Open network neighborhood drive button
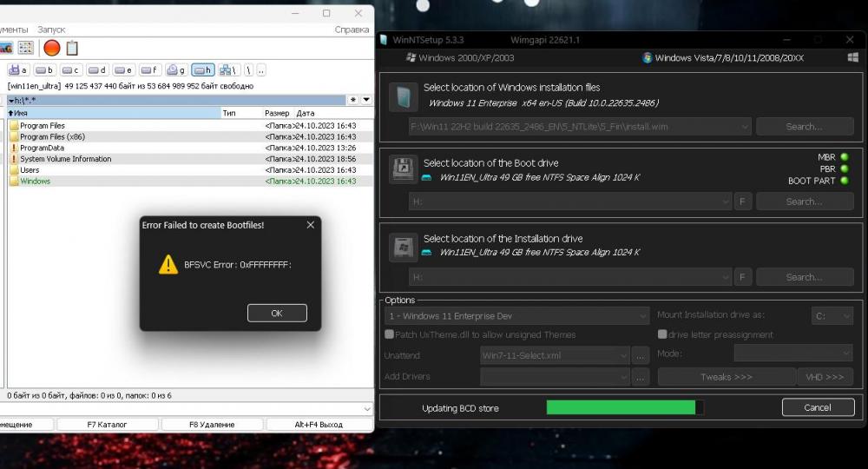The height and width of the screenshot is (469, 868). 229,69
